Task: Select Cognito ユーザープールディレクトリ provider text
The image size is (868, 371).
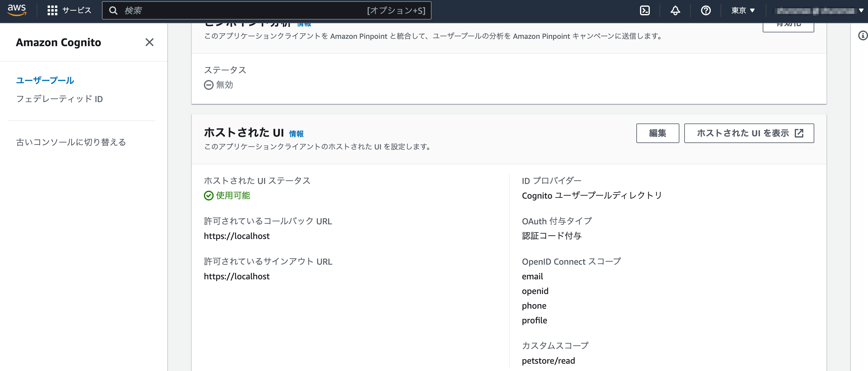Action: tap(592, 195)
